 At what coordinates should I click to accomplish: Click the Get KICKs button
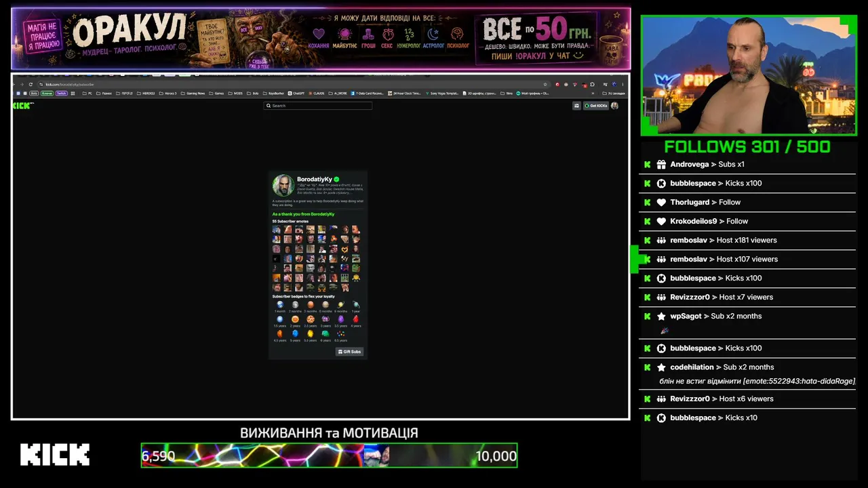(x=596, y=106)
